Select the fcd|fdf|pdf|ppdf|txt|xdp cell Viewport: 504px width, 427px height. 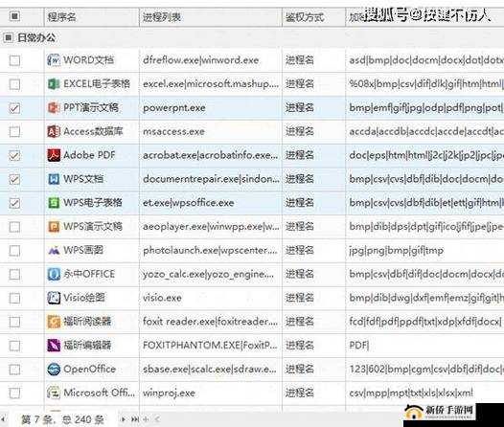425,322
